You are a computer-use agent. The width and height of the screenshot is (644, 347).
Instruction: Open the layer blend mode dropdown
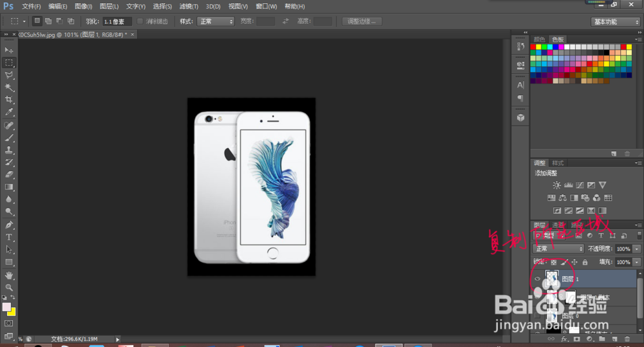click(x=558, y=249)
